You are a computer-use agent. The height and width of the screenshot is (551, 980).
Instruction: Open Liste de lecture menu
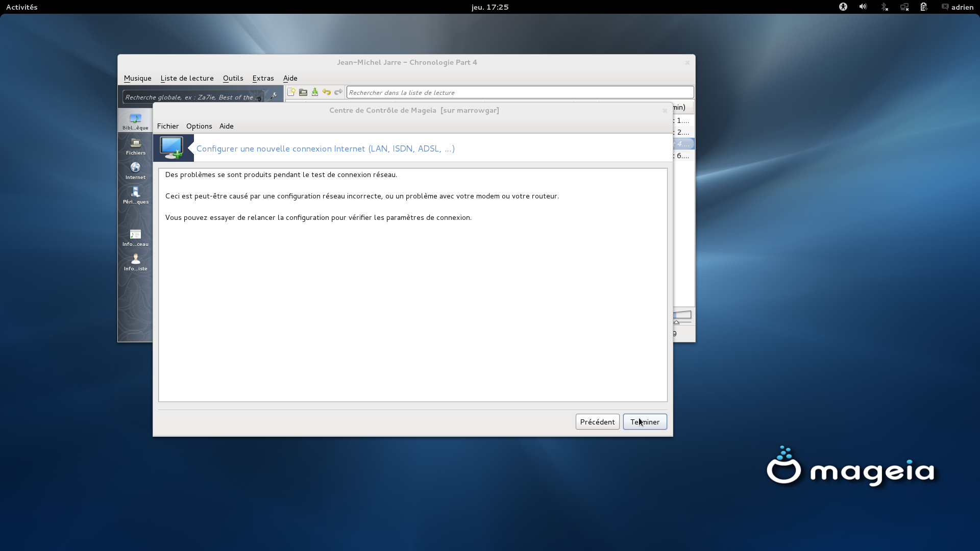pos(187,78)
